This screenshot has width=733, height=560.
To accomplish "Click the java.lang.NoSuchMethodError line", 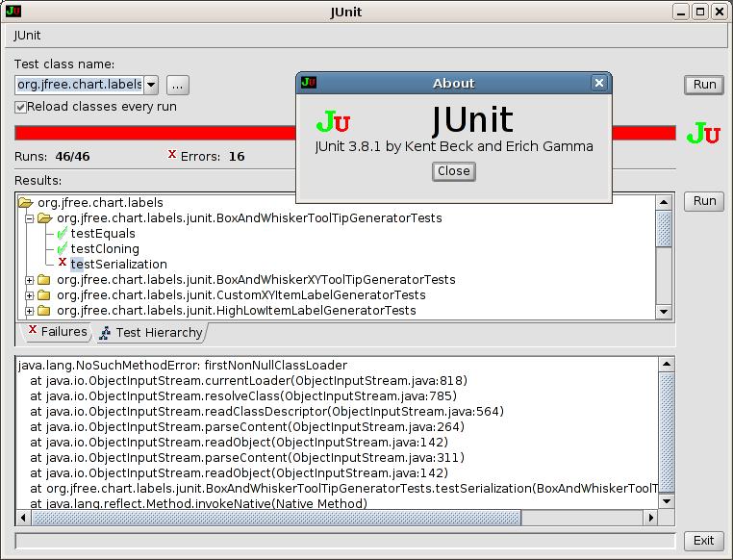I will point(183,365).
